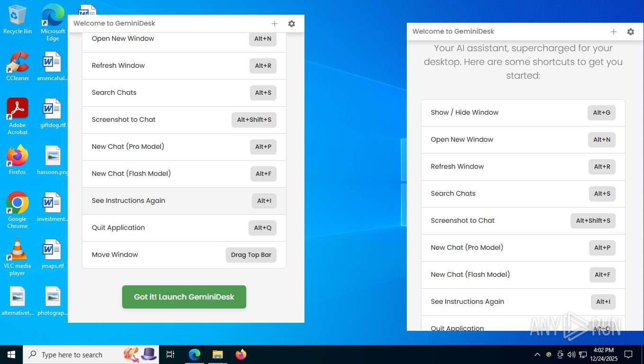Click New Chat (Pro Model) in right window
Screen dimensions: 644x364
pos(523,248)
